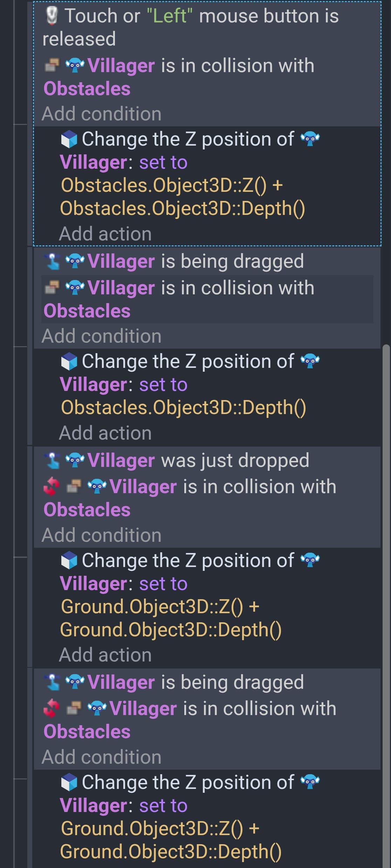Click "Add action" below the first Z position action
391x868 pixels.
[105, 234]
